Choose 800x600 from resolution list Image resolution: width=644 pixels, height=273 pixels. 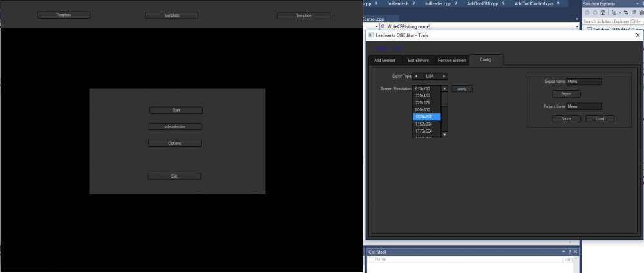(x=425, y=109)
